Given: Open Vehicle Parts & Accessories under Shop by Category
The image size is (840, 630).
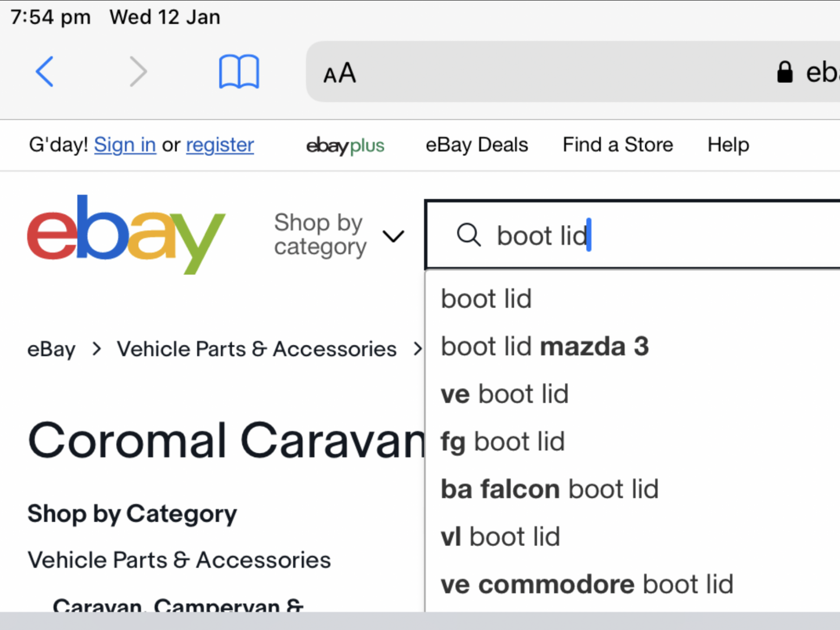Looking at the screenshot, I should [179, 560].
